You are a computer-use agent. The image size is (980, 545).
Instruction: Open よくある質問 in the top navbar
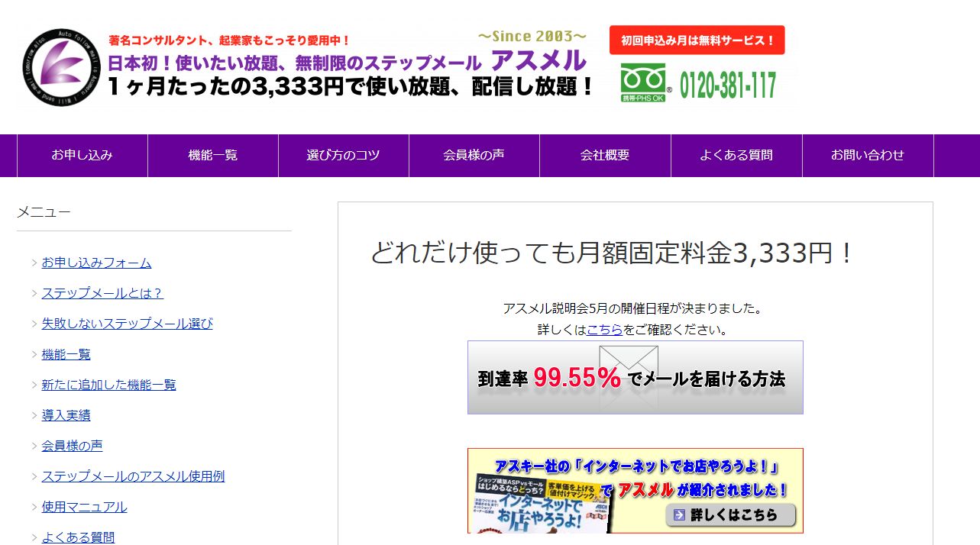pyautogui.click(x=736, y=156)
